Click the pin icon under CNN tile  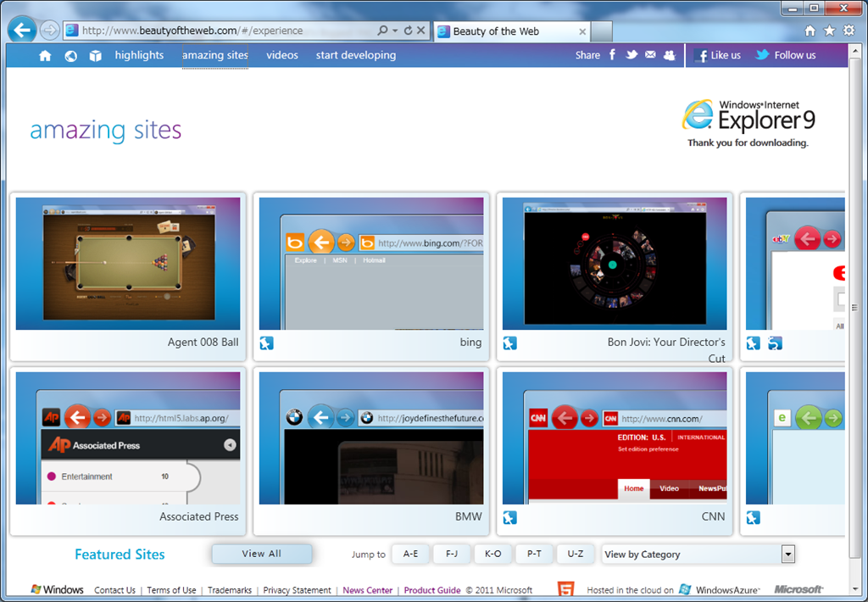509,518
